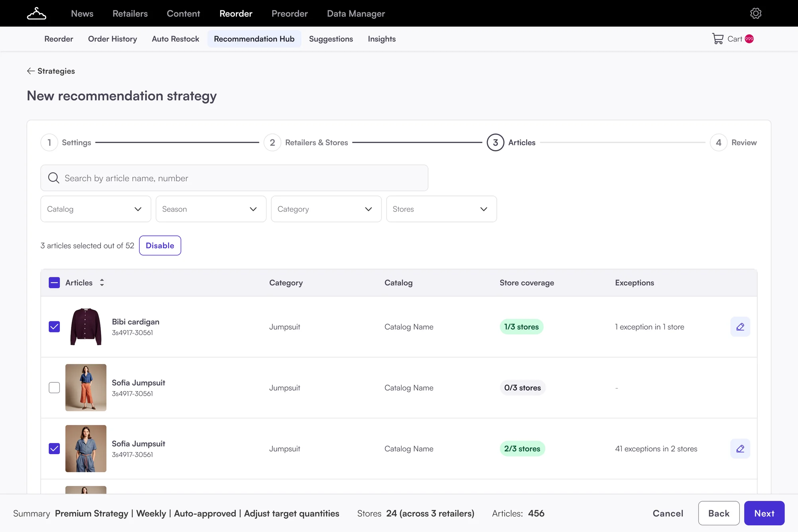
Task: Jump to step 4 Review circle
Action: pyautogui.click(x=719, y=142)
